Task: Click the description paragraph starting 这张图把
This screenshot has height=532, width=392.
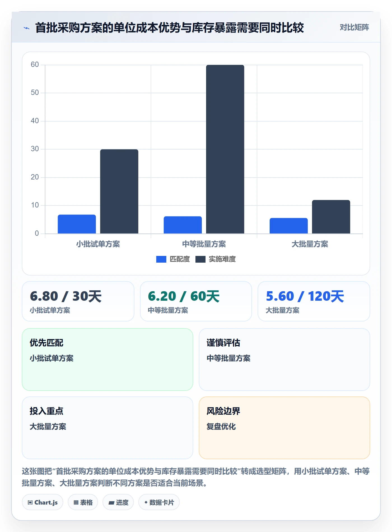Action: [x=196, y=477]
